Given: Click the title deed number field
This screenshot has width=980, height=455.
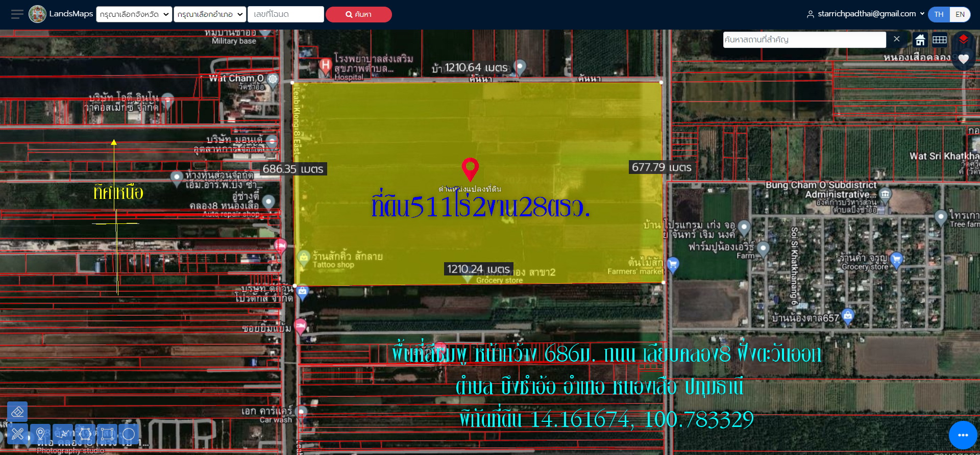Looking at the screenshot, I should tap(285, 14).
